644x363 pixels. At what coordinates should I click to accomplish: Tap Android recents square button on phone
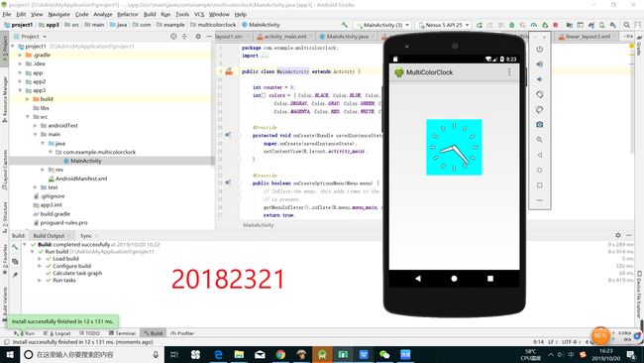[x=490, y=279]
